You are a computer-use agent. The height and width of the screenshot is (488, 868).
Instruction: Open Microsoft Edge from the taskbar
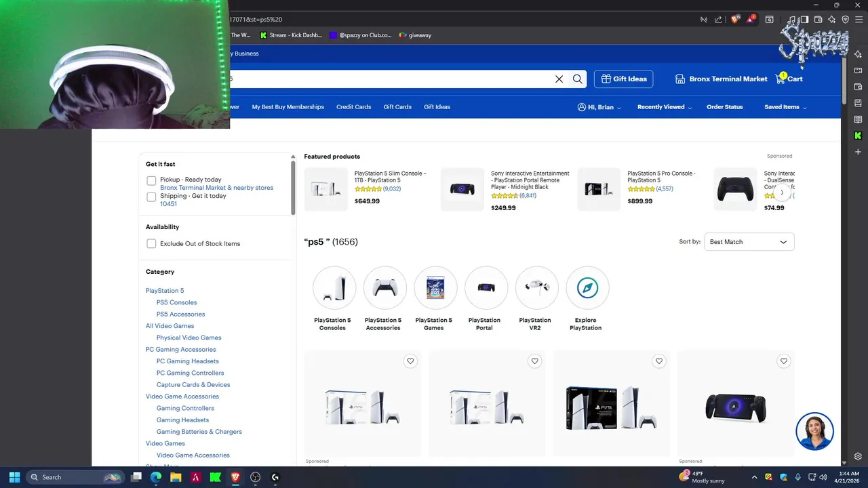point(155,477)
